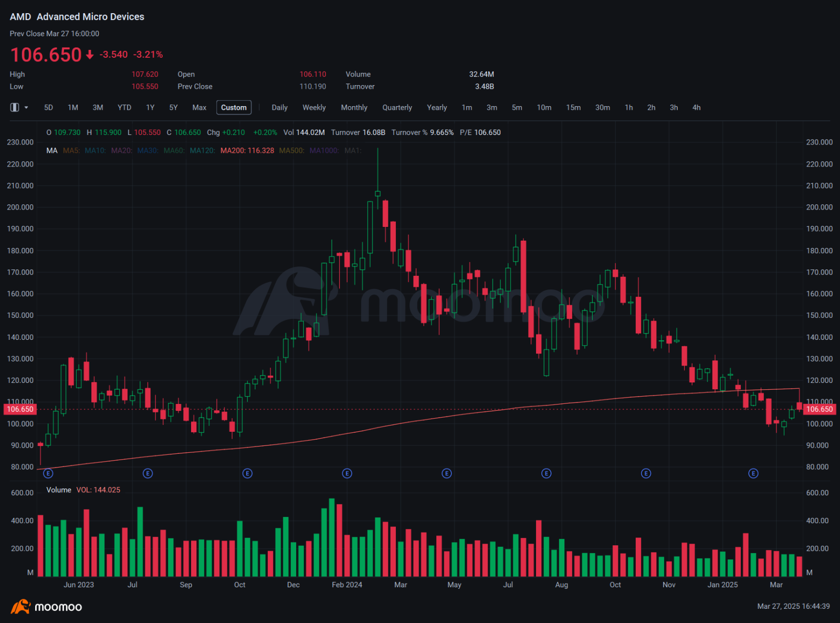Switch to 2h interval
The height and width of the screenshot is (623, 840).
click(651, 108)
